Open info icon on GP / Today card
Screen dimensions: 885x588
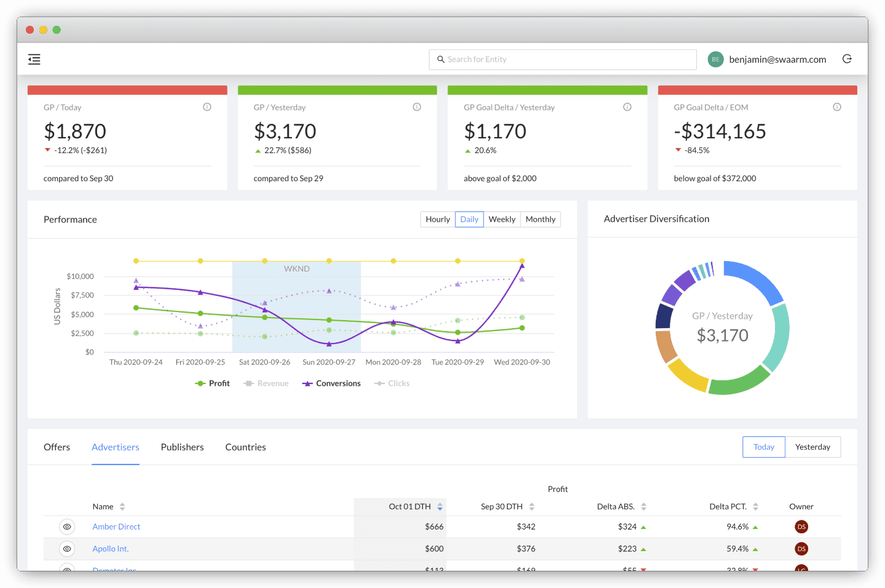[207, 107]
